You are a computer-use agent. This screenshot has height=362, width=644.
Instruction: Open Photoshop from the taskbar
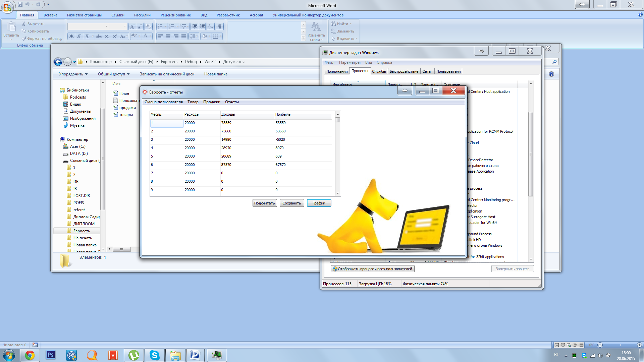51,355
